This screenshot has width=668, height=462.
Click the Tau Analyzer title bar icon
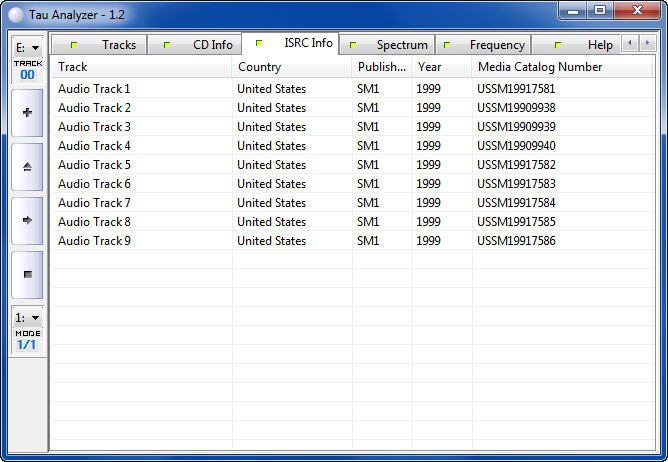tap(15, 12)
